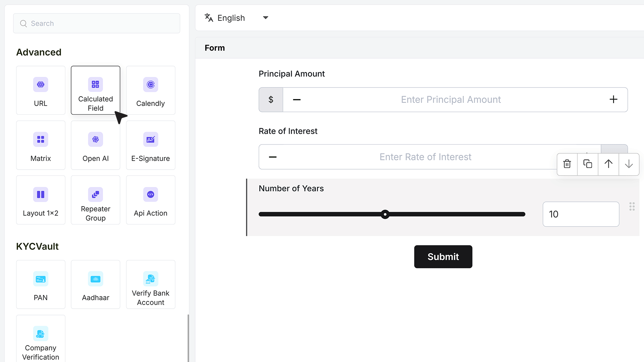
Task: Move selected field up
Action: [608, 164]
